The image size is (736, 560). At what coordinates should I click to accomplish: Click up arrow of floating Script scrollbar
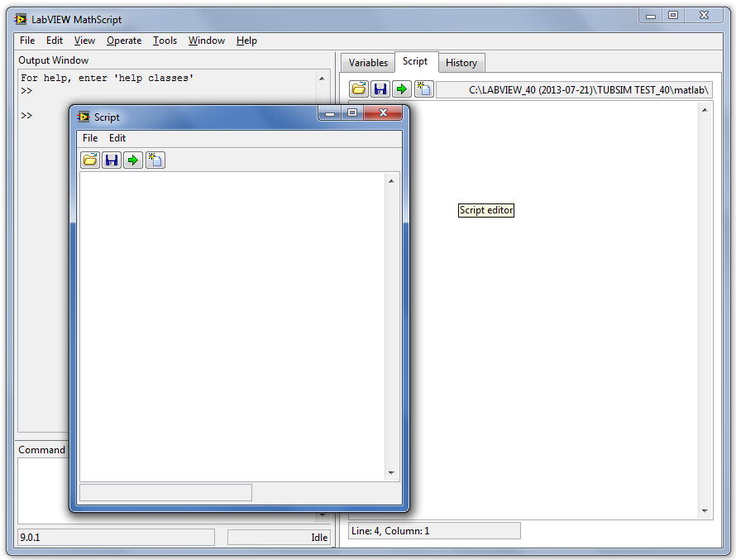pos(391,181)
